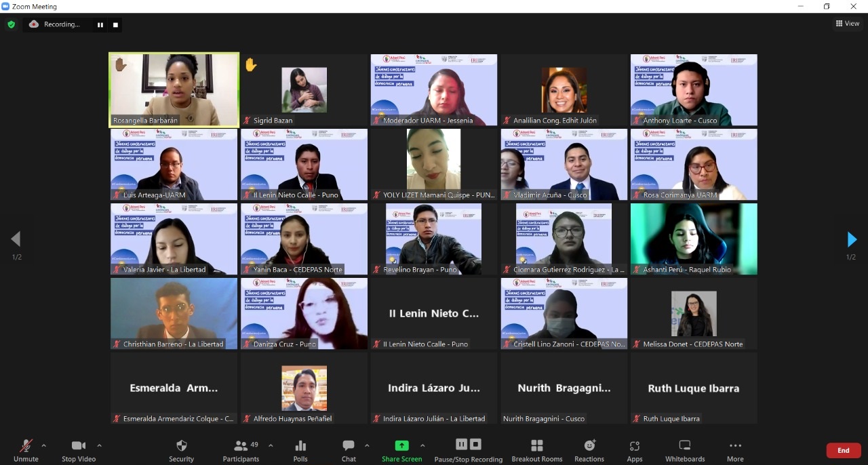Open the Reactions menu
868x465 pixels.
[x=589, y=451]
